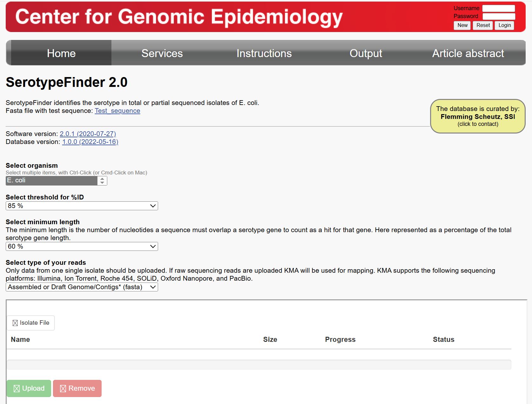
Task: Click the Login button
Action: point(504,25)
